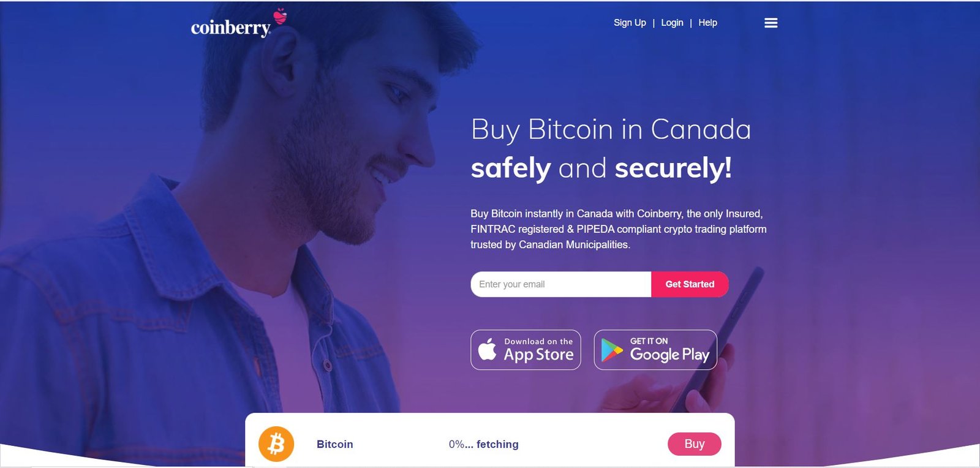Go home via the coinberry wordmark
Screen dimensions: 980x468
click(x=230, y=28)
